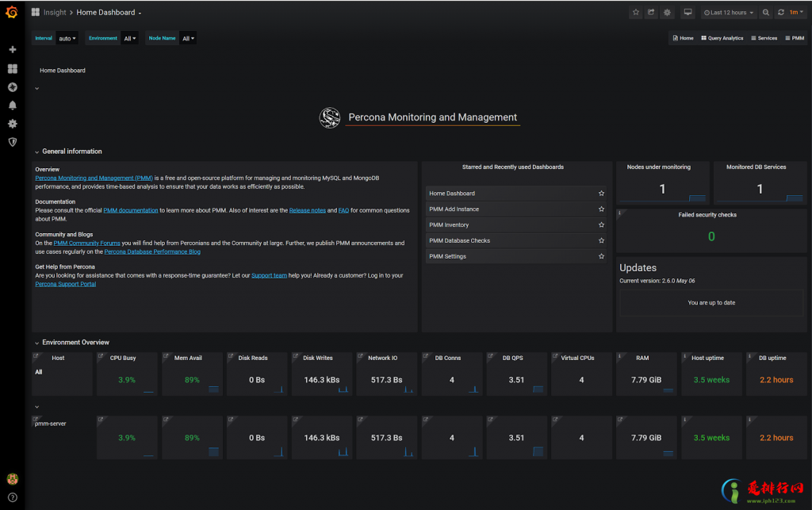
Task: Click the link icon beside Mem Avail title
Action: point(166,356)
